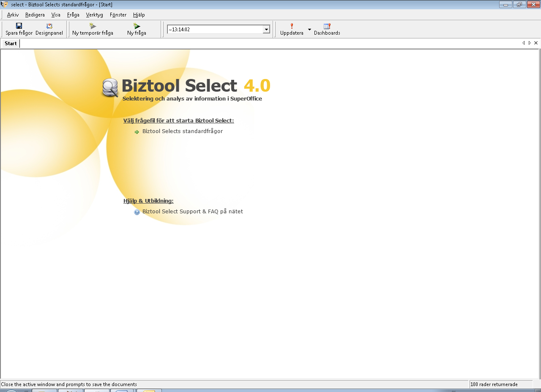Open the Verktyg menu

point(94,15)
